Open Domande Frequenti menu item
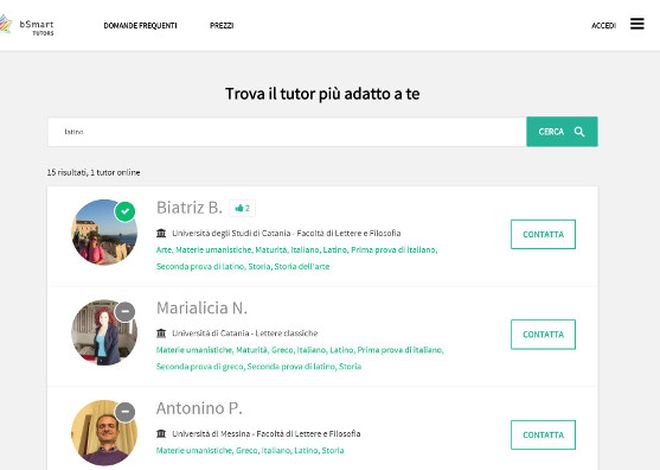660x470 pixels. pyautogui.click(x=140, y=26)
